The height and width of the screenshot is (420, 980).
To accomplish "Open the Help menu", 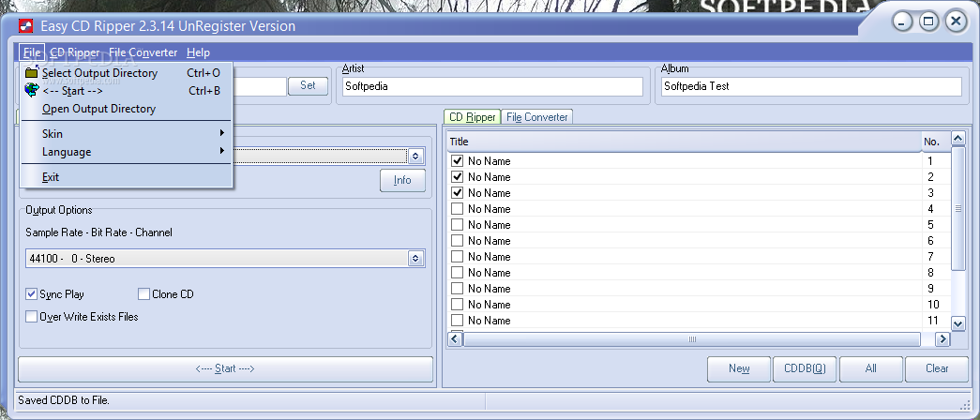I will [198, 52].
